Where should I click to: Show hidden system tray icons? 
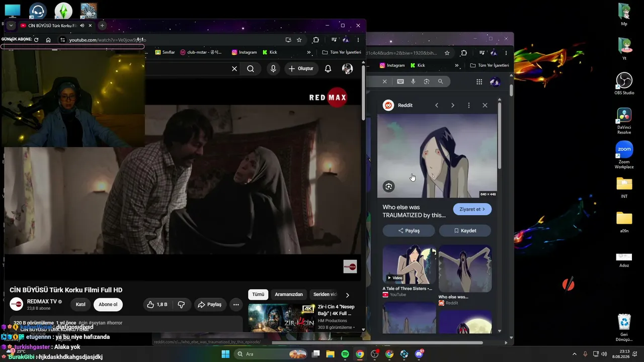point(574,354)
